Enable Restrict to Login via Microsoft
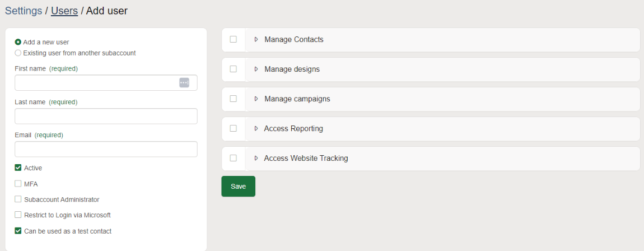 click(18, 215)
